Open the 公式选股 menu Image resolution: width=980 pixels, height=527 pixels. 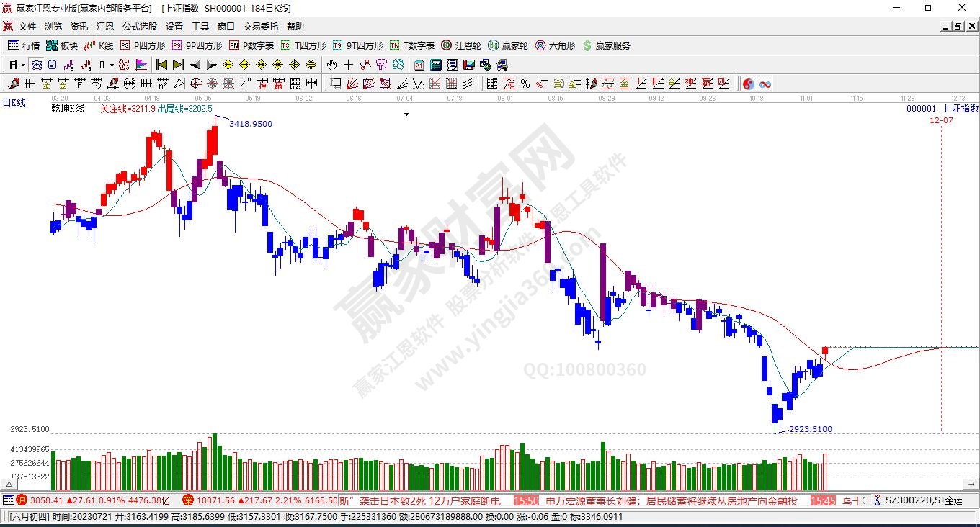pos(139,27)
